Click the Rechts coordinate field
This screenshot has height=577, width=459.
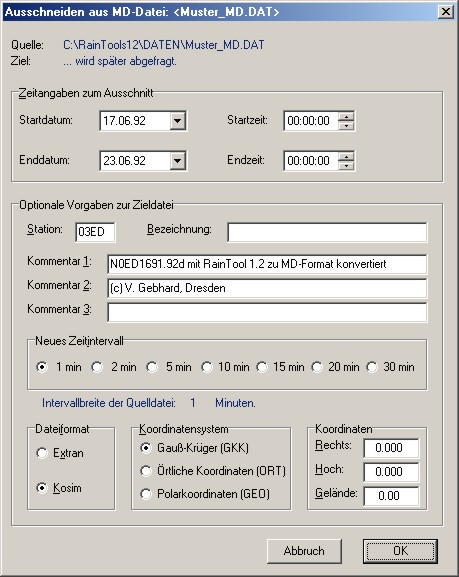[391, 448]
